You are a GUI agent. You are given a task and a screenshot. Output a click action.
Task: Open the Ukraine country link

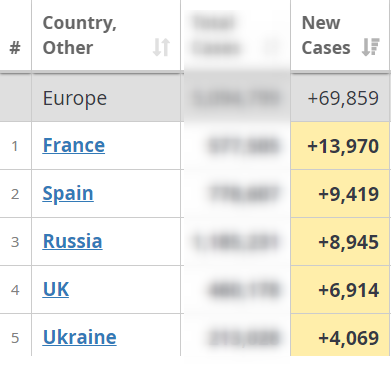point(80,337)
